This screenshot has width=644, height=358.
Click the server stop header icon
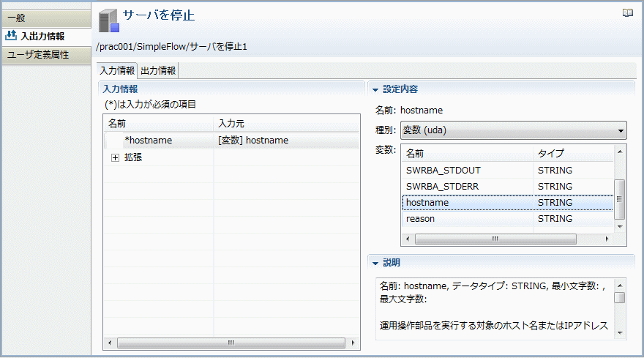[109, 21]
